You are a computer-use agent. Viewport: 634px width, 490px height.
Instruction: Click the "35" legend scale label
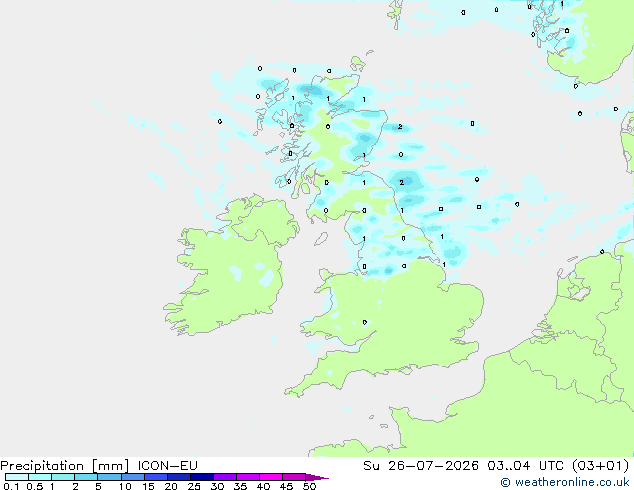(x=240, y=486)
